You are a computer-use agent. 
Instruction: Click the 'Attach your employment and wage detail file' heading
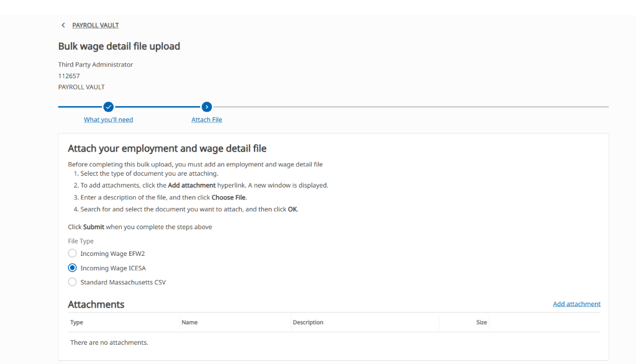[167, 148]
